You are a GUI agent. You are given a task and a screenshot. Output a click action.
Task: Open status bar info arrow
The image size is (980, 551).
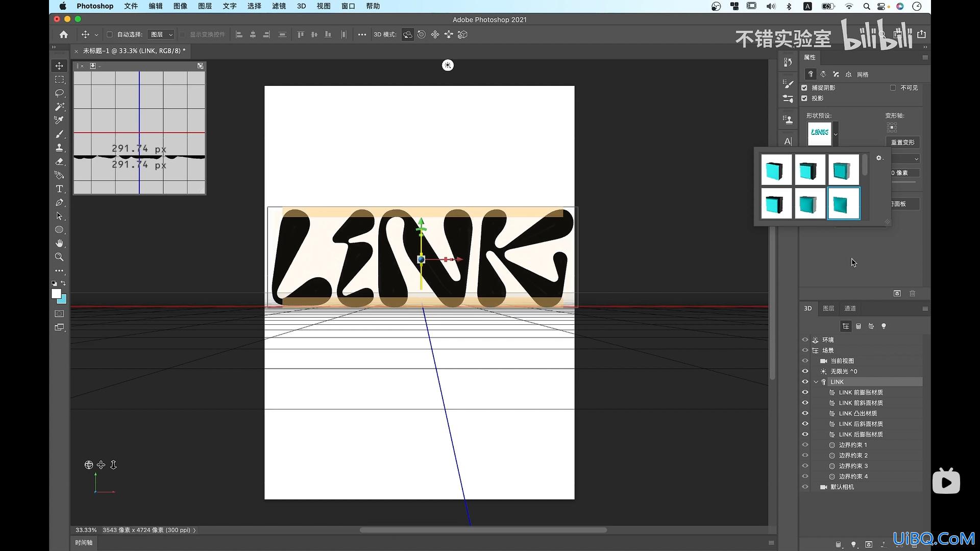[194, 530]
